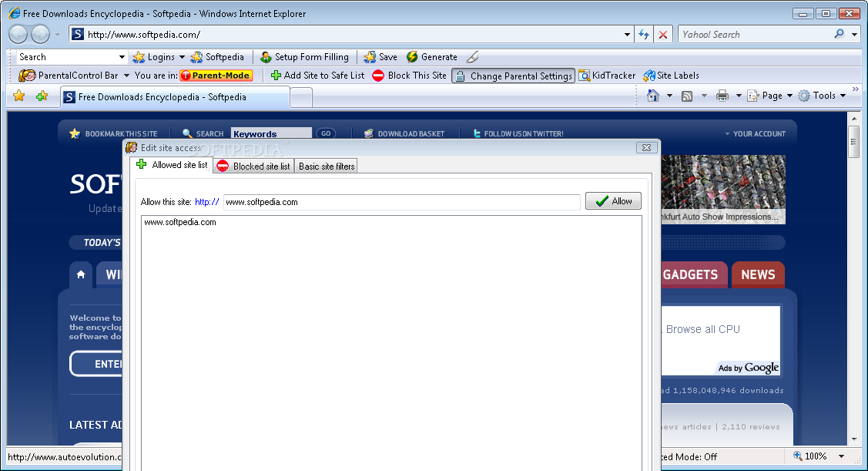
Task: Click FOLLOW US ON TWITTER link
Action: tap(518, 133)
